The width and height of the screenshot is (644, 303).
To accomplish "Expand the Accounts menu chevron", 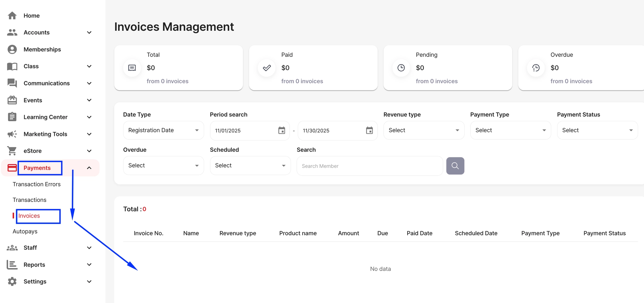I will [89, 32].
